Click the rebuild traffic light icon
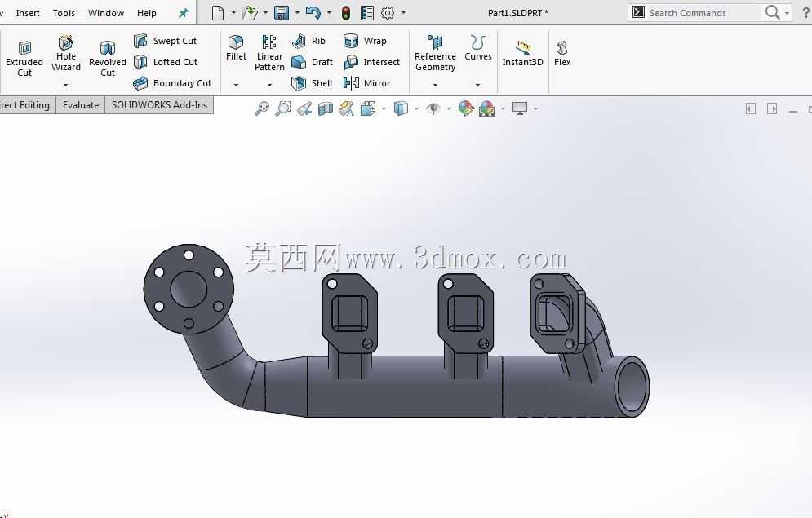The height and width of the screenshot is (518, 812). (x=346, y=13)
